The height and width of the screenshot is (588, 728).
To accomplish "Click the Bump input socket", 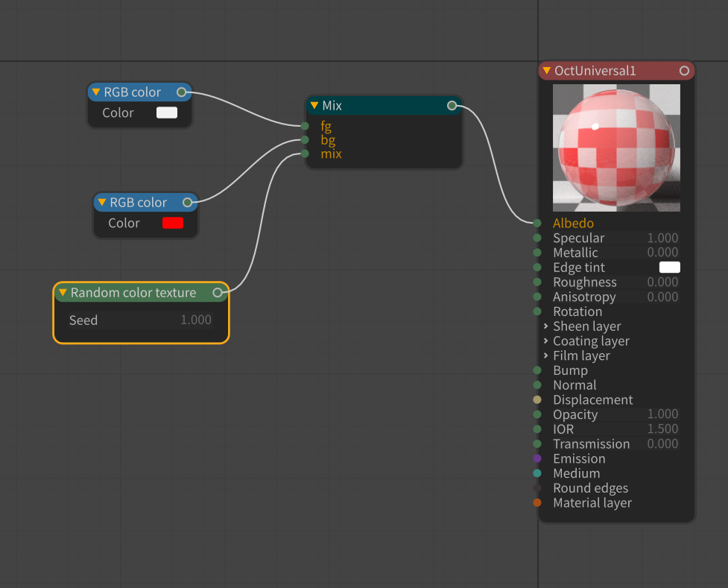I will click(537, 370).
